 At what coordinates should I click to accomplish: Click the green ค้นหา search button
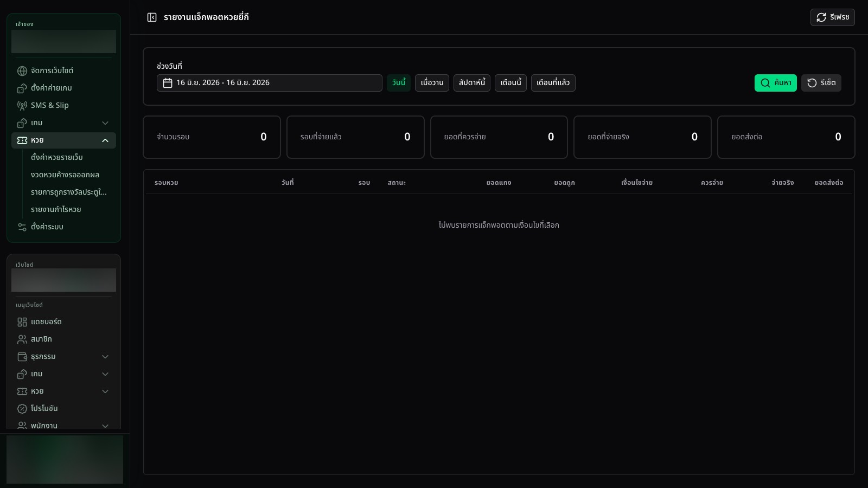pos(775,83)
